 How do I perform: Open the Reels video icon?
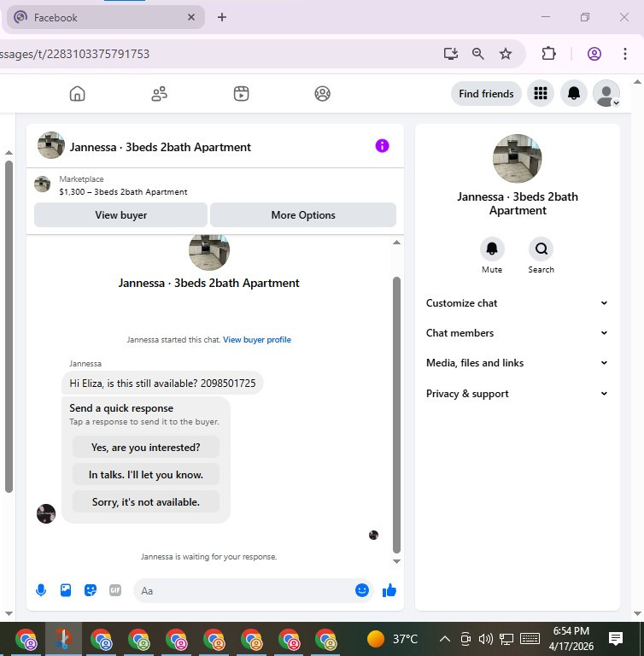pos(241,93)
